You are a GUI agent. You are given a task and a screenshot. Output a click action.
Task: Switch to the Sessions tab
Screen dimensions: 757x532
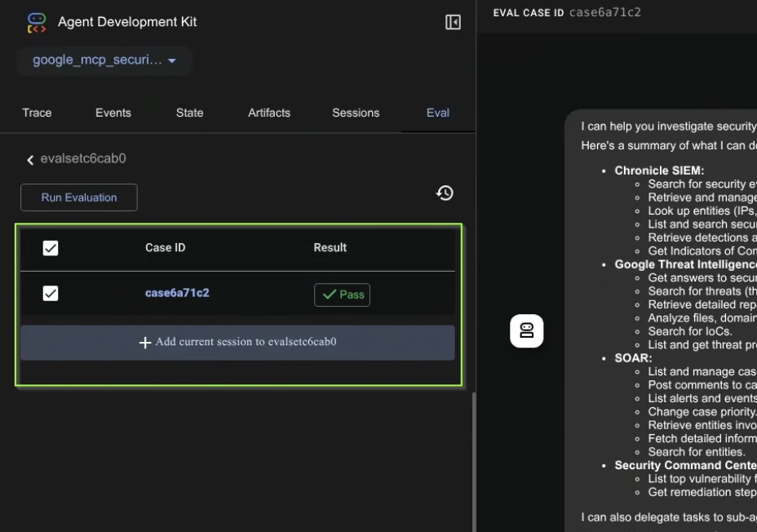click(356, 113)
